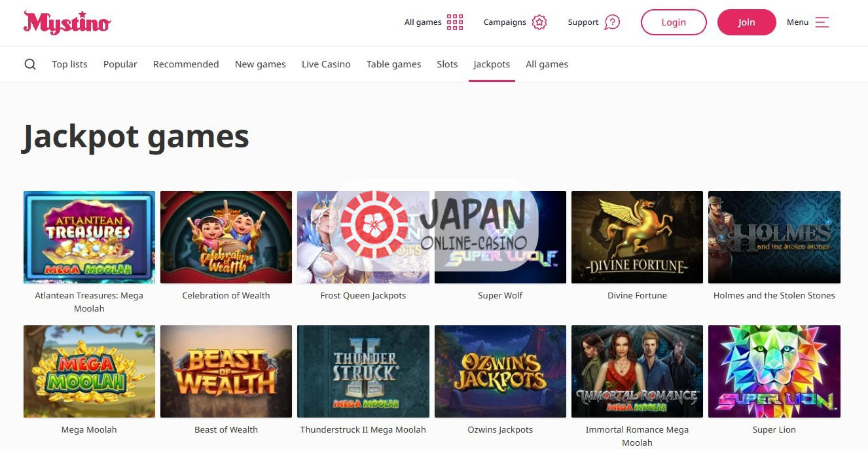This screenshot has width=868, height=449.
Task: Click 'Ozwins Jackpots' title text
Action: [500, 430]
